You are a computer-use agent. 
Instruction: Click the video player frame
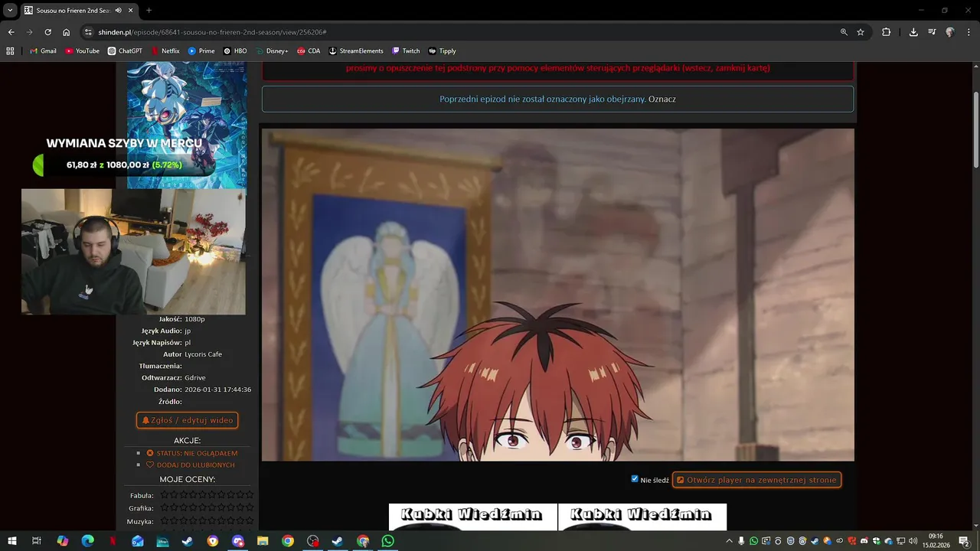point(557,295)
